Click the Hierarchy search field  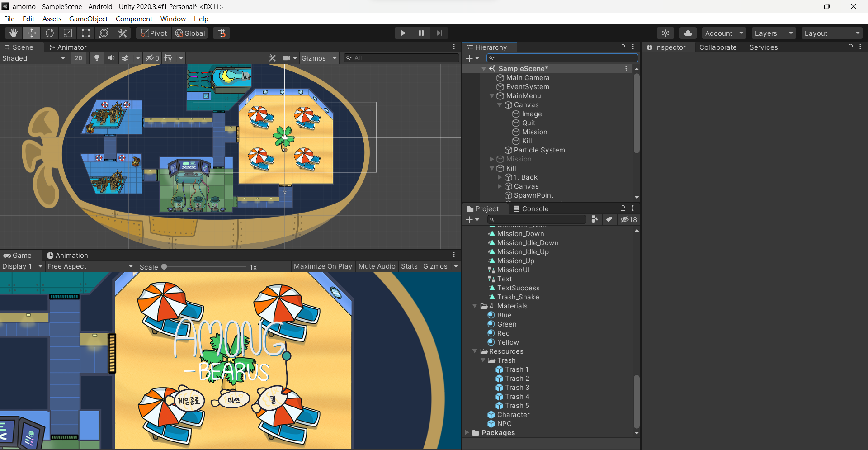[562, 58]
